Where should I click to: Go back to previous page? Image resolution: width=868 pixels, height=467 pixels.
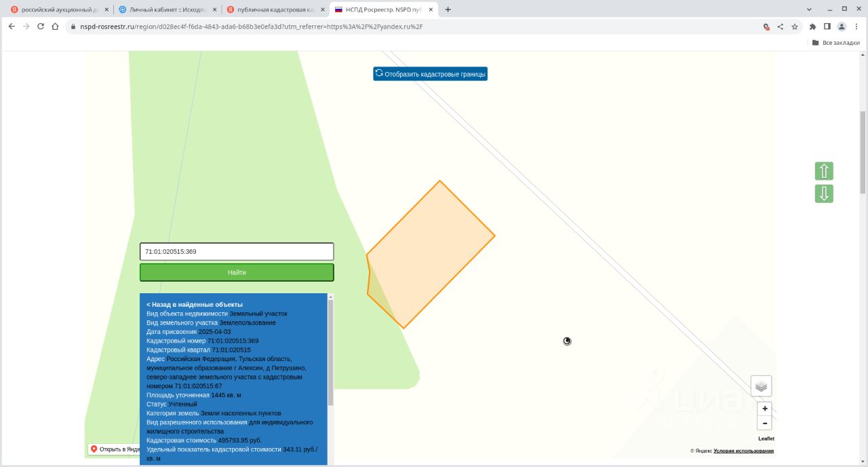click(12, 26)
